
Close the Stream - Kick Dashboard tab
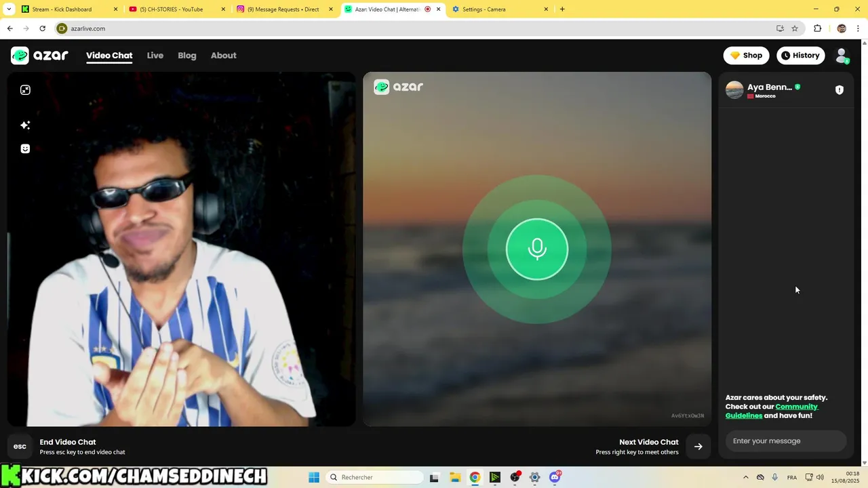(x=115, y=9)
